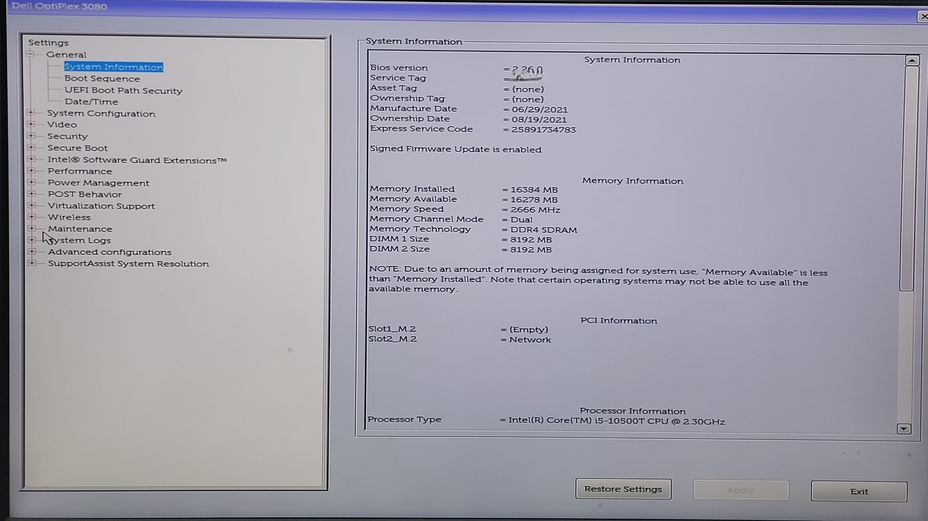Viewport: 928px width, 521px height.
Task: Expand Advanced configurations node
Action: pos(31,251)
